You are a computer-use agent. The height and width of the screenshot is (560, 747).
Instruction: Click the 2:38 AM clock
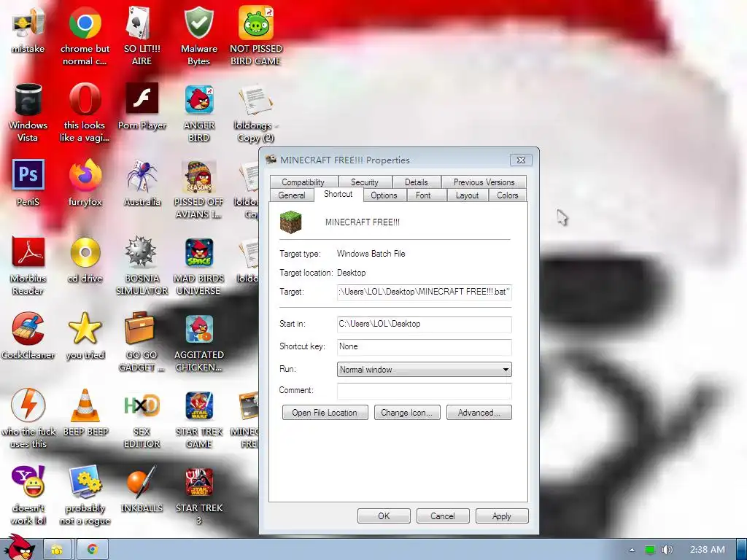[708, 550]
